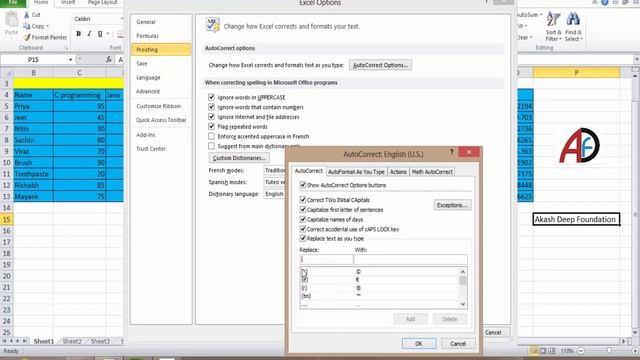Select General category in Excel Options
Image resolution: width=640 pixels, height=360 pixels.
[x=161, y=22]
